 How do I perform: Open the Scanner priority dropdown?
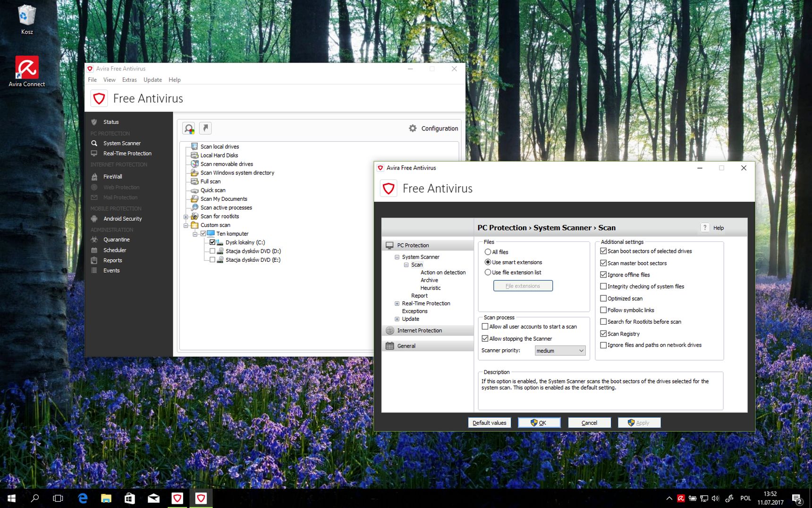tap(560, 351)
